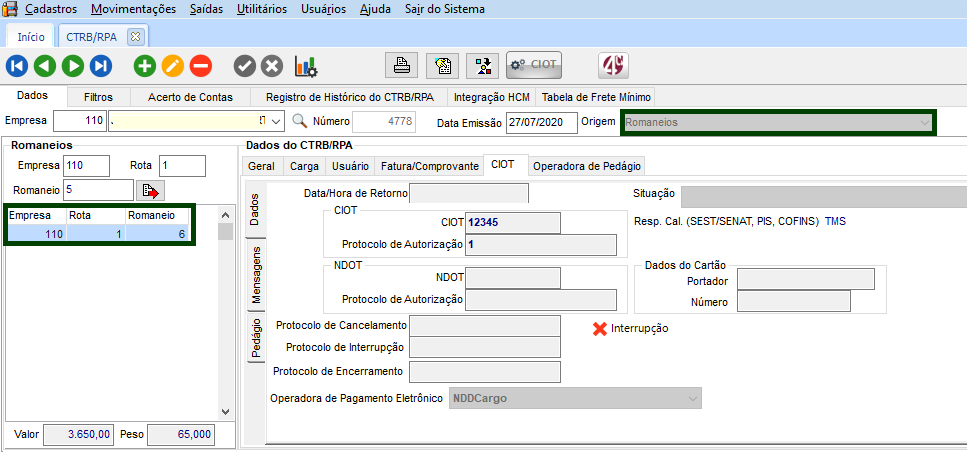Image resolution: width=967 pixels, height=454 pixels.
Task: Click the Peso field showing 65,000
Action: point(181,434)
